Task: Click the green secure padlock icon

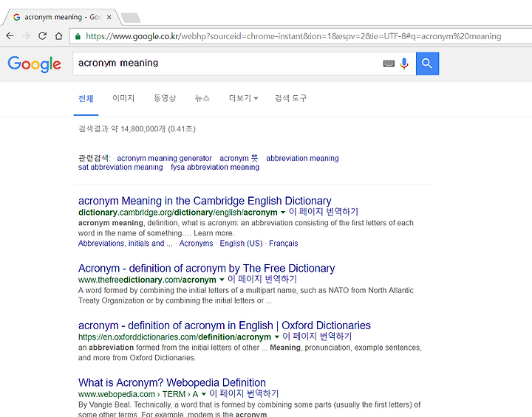Action: point(78,36)
